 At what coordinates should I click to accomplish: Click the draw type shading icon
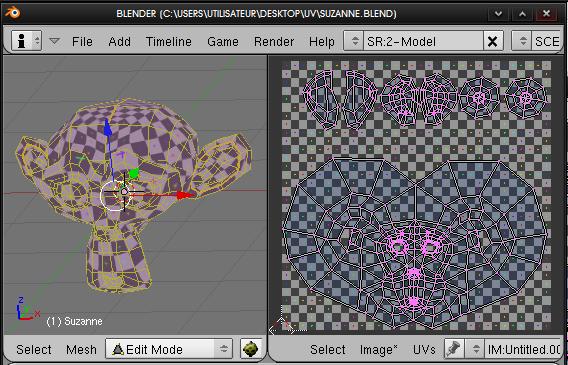(251, 349)
